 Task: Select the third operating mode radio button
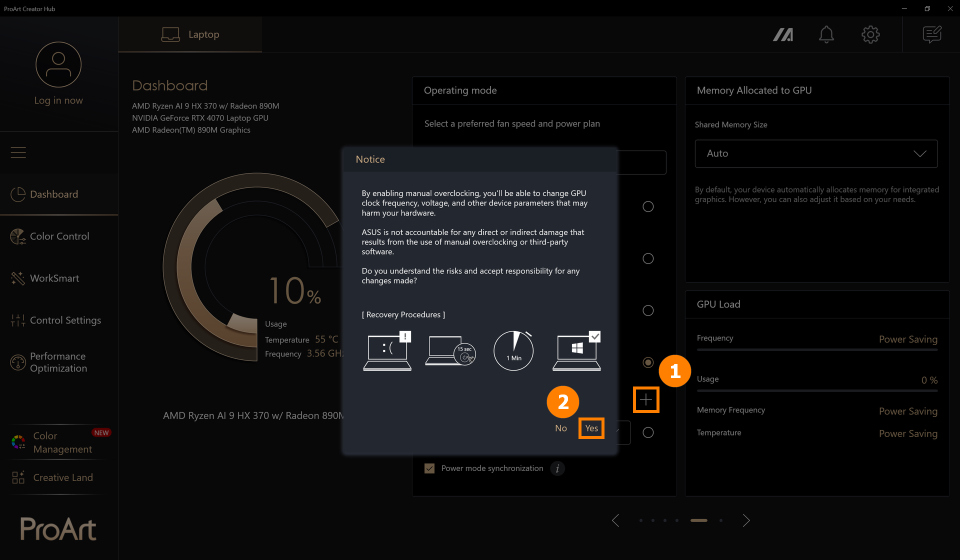coord(648,310)
